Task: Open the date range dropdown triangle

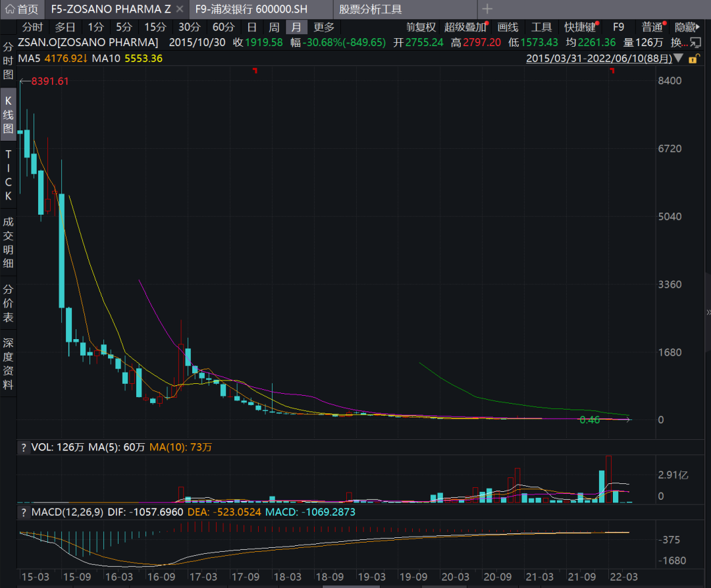Action: point(678,58)
